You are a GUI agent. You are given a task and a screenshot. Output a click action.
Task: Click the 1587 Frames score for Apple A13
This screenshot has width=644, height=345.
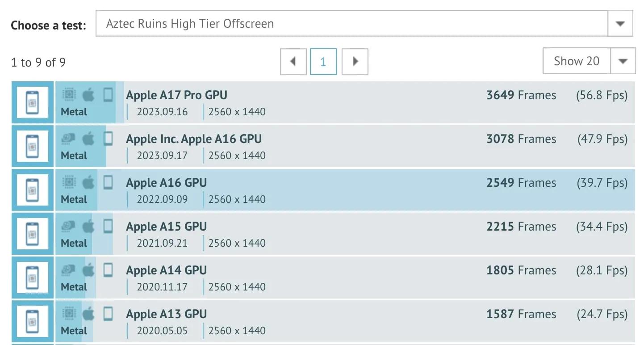pyautogui.click(x=521, y=314)
